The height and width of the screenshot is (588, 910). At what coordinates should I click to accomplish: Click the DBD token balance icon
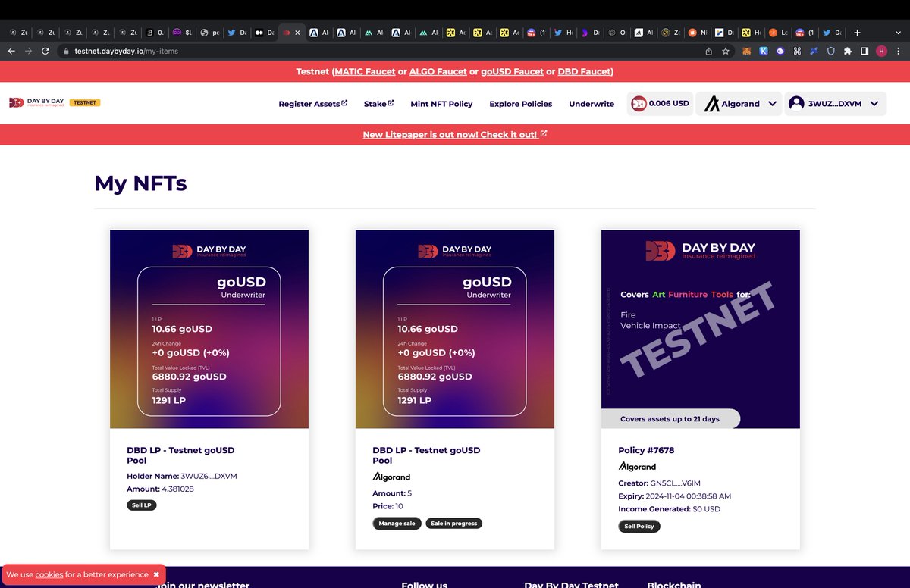pos(639,104)
